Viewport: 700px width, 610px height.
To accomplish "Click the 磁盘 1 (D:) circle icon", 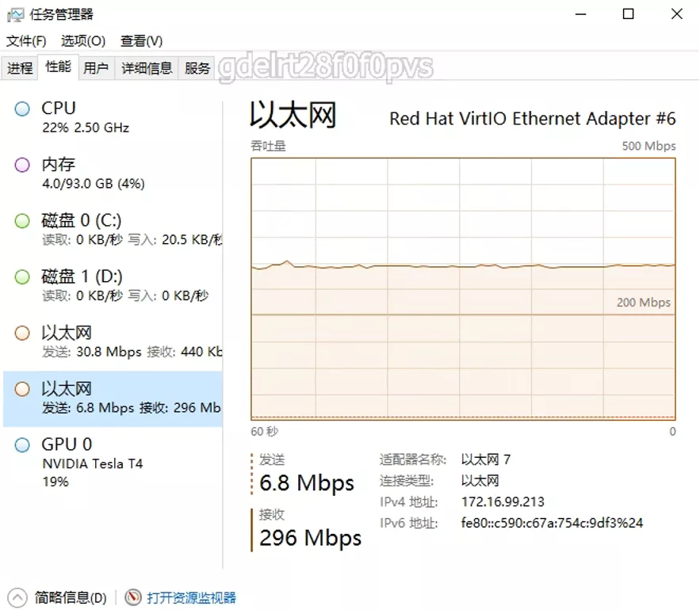I will (x=22, y=277).
